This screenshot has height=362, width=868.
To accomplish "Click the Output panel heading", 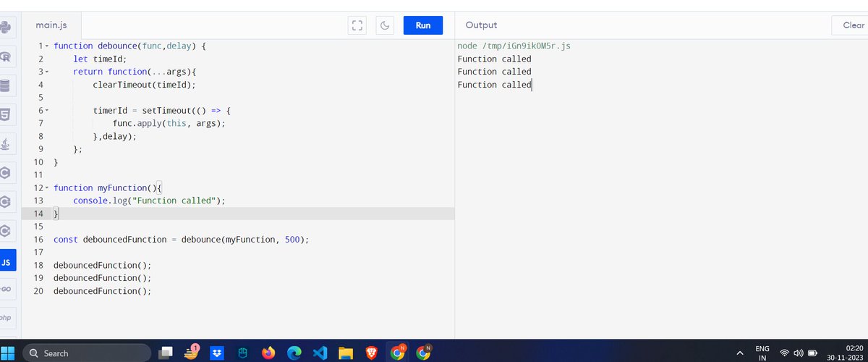I will tap(481, 25).
